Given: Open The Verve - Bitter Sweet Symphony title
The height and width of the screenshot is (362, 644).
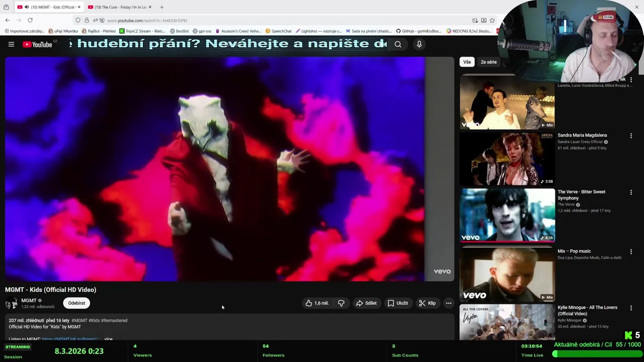Looking at the screenshot, I should 582,195.
